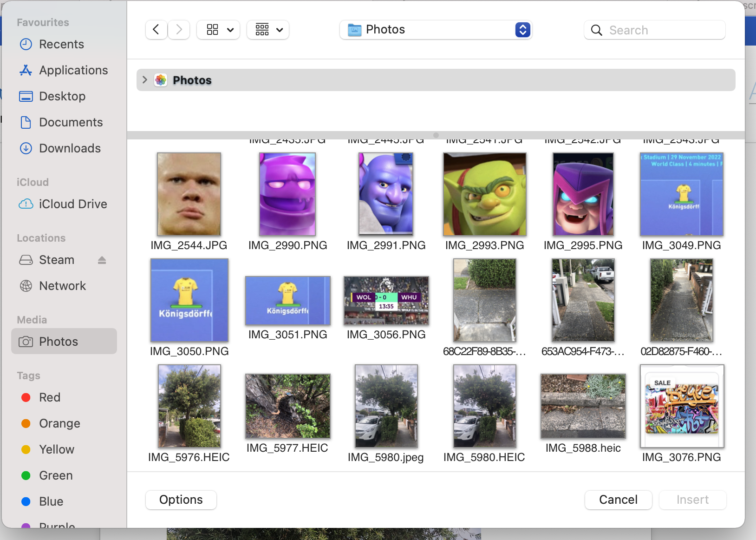Image resolution: width=756 pixels, height=540 pixels.
Task: Select the 02D82875-F460 pathway photo thumbnail
Action: (x=682, y=300)
